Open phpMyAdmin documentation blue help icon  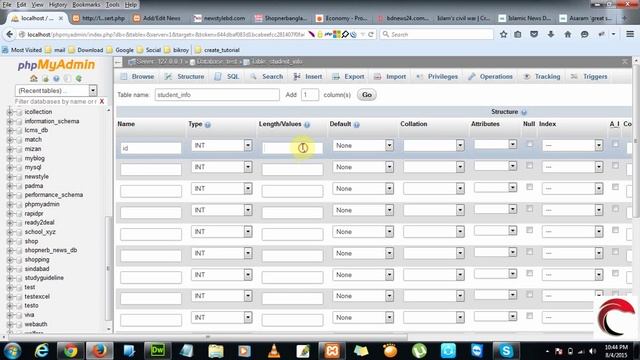[56, 78]
